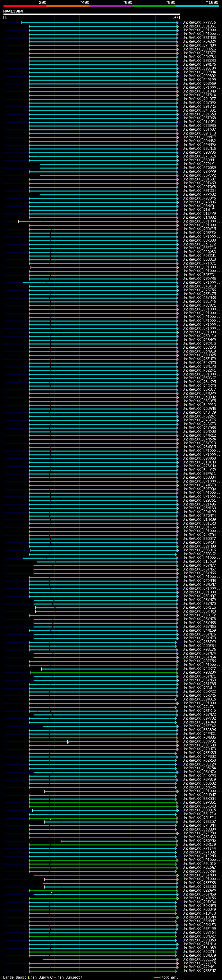Select the UniRef100_Q00VU1 label
222x980 pixels.
click(x=199, y=742)
